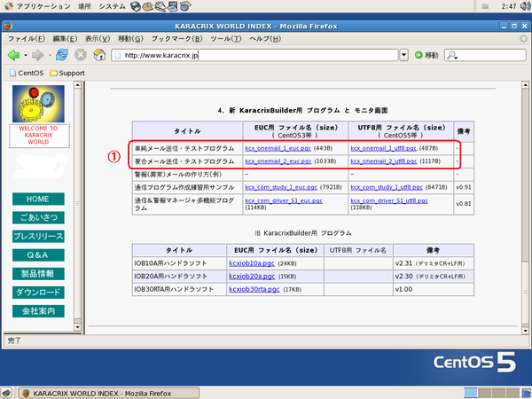This screenshot has width=532, height=399.
Task: Open the trash icon in the bottom panel
Action: [x=526, y=393]
